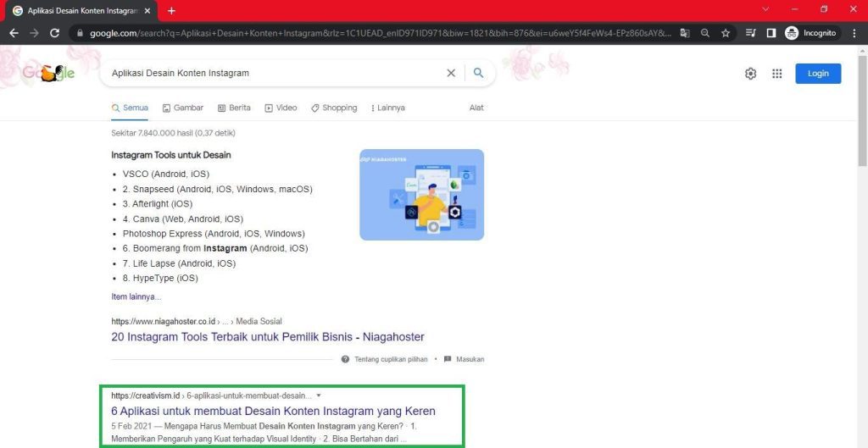Toggle the browser side panel icon
This screenshot has height=448, width=868.
771,33
